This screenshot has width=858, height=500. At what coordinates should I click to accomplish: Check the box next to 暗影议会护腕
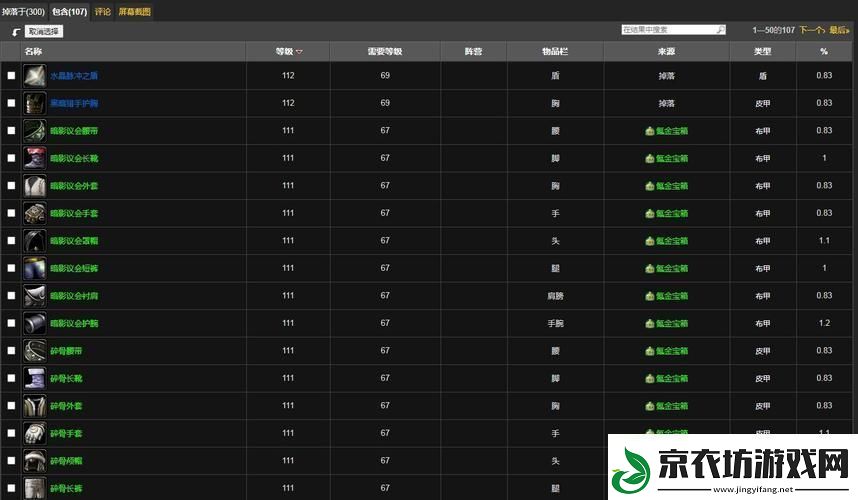click(x=11, y=323)
